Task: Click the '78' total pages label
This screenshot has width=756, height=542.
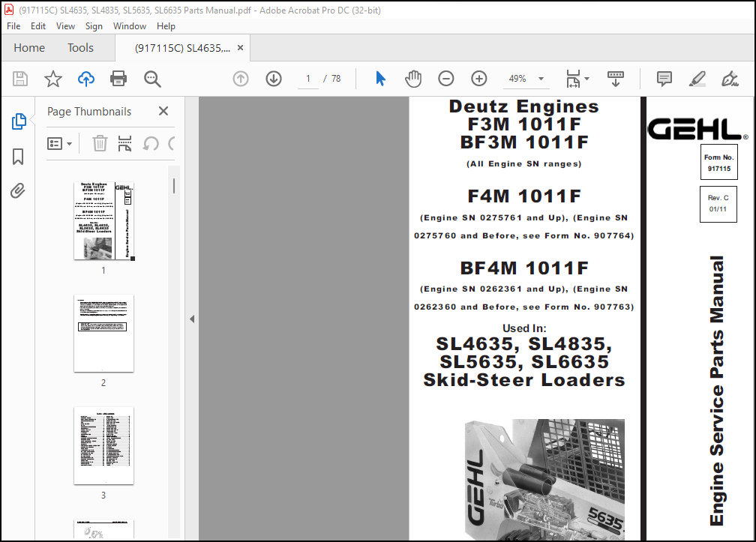Action: click(x=336, y=79)
